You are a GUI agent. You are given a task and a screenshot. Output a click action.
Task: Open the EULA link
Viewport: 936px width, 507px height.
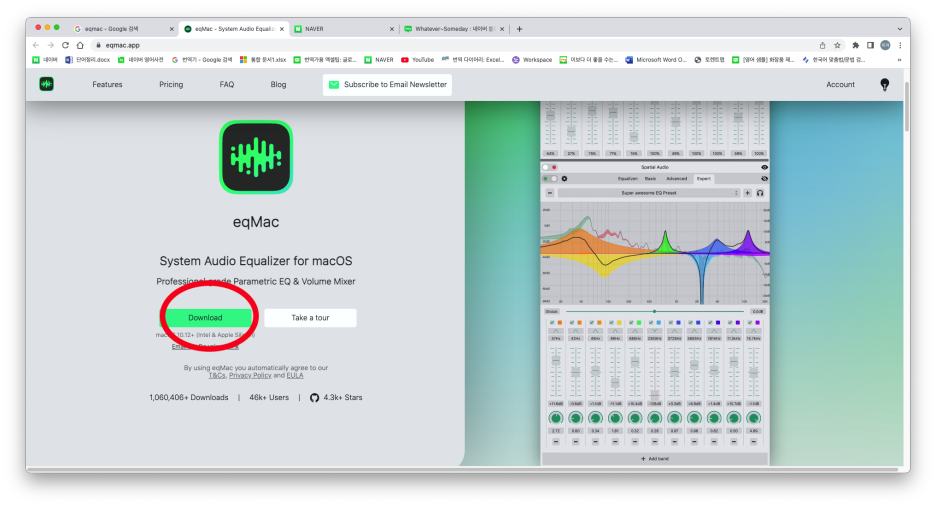coord(295,376)
